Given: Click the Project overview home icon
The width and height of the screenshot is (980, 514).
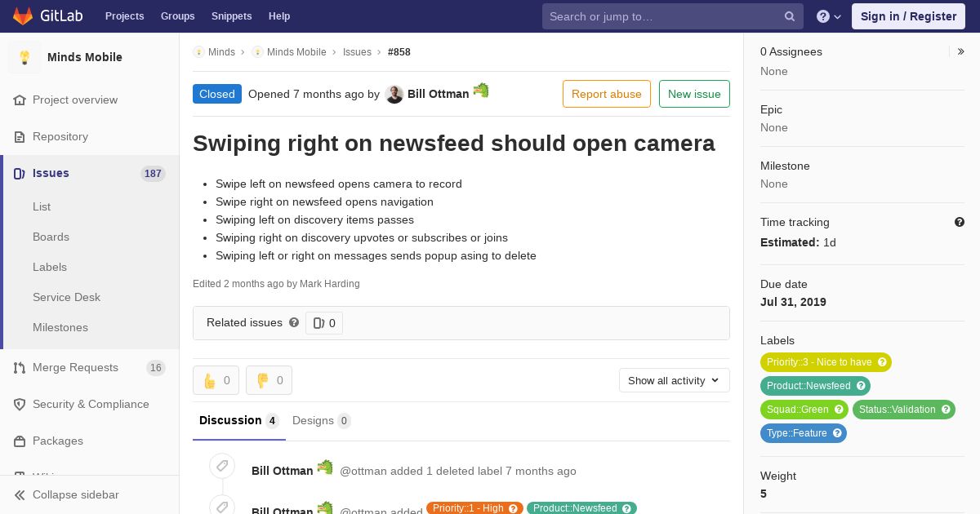Looking at the screenshot, I should (x=20, y=100).
